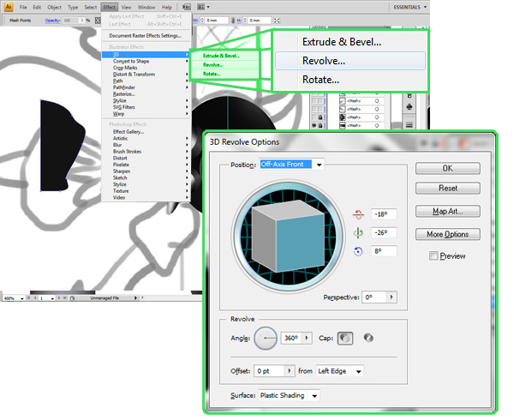
Task: Click the Width field in control bar
Action: pos(217,21)
